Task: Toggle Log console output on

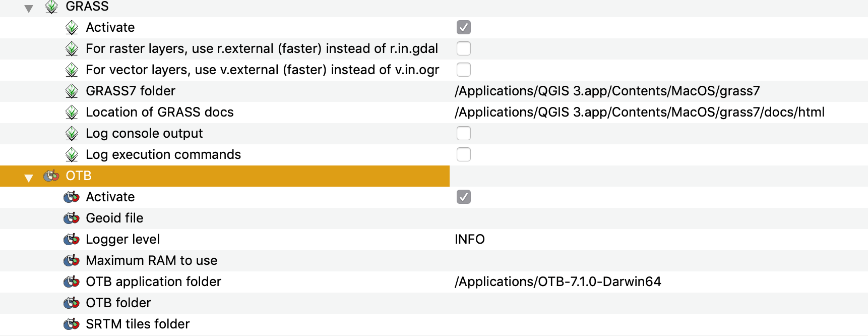Action: (x=464, y=133)
